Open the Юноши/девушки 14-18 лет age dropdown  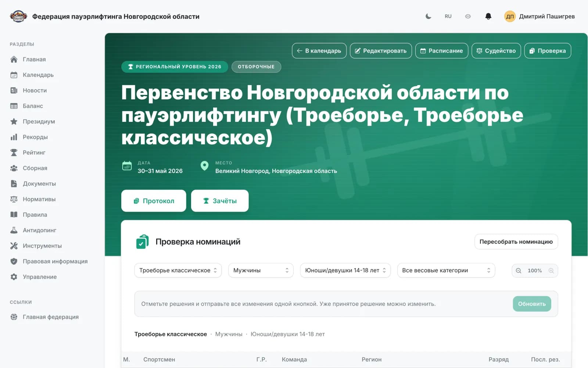345,270
